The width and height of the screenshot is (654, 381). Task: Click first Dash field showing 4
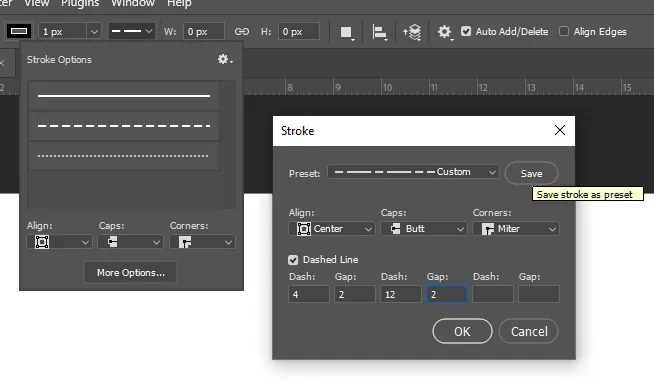[309, 294]
